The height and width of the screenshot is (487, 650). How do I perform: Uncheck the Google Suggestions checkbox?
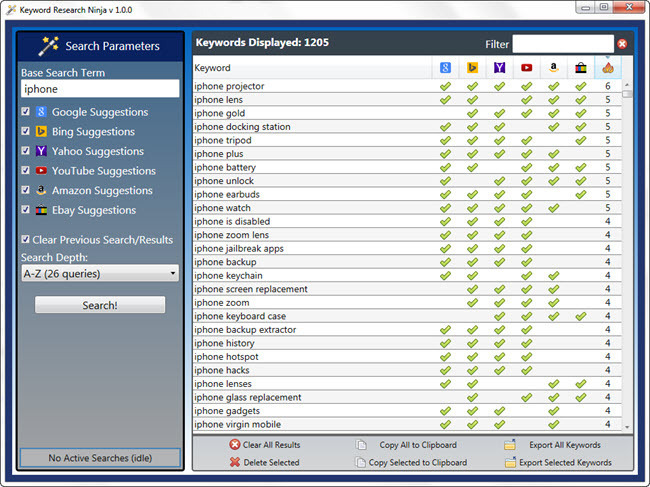26,111
